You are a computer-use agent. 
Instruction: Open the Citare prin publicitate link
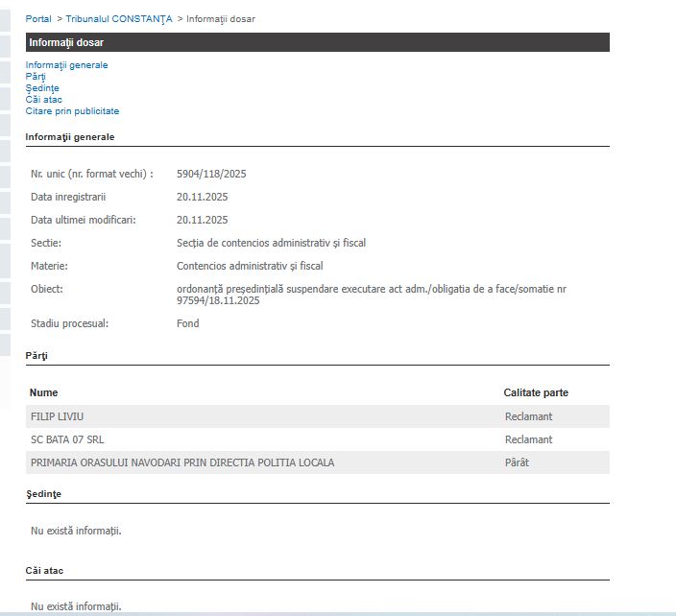point(72,111)
